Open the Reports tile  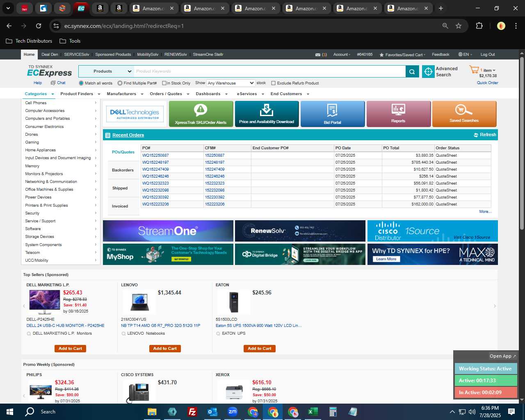point(398,114)
